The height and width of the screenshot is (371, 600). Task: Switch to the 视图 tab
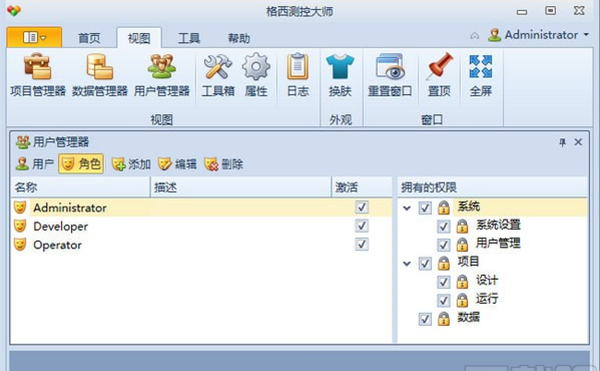(139, 38)
